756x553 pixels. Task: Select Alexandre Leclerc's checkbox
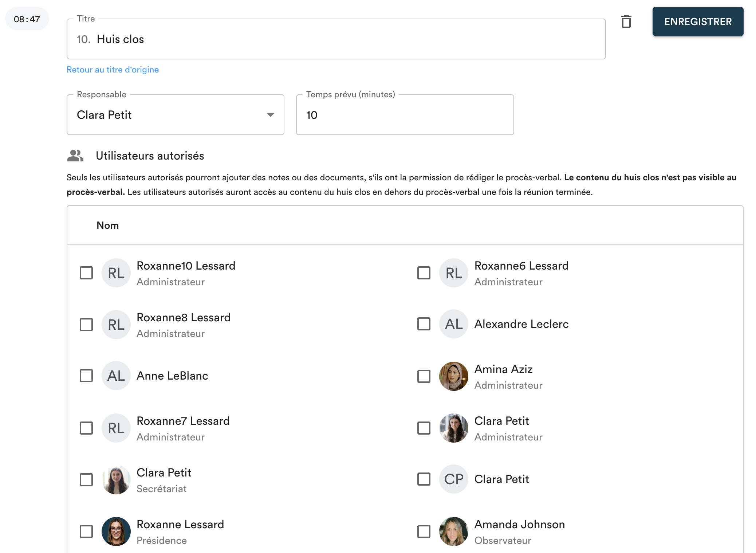(424, 324)
